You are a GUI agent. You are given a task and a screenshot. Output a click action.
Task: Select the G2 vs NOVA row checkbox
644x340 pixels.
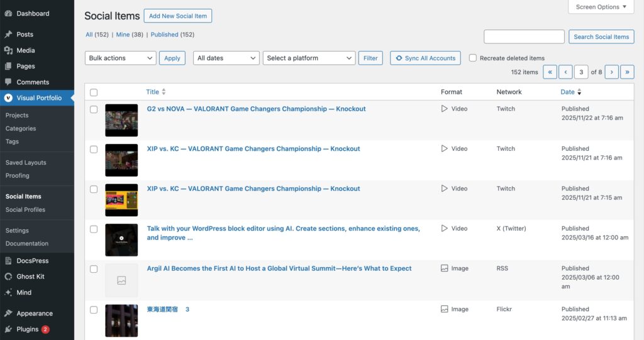point(94,109)
